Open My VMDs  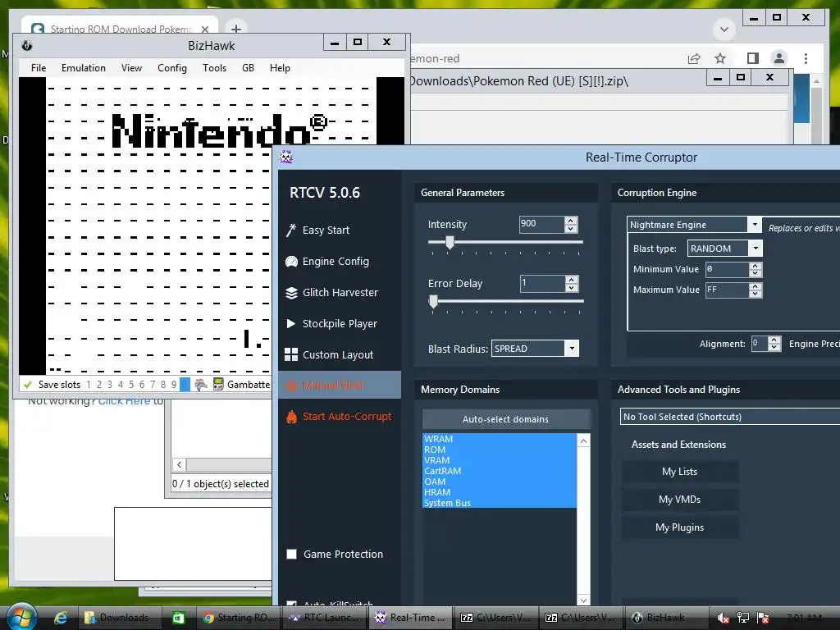680,500
